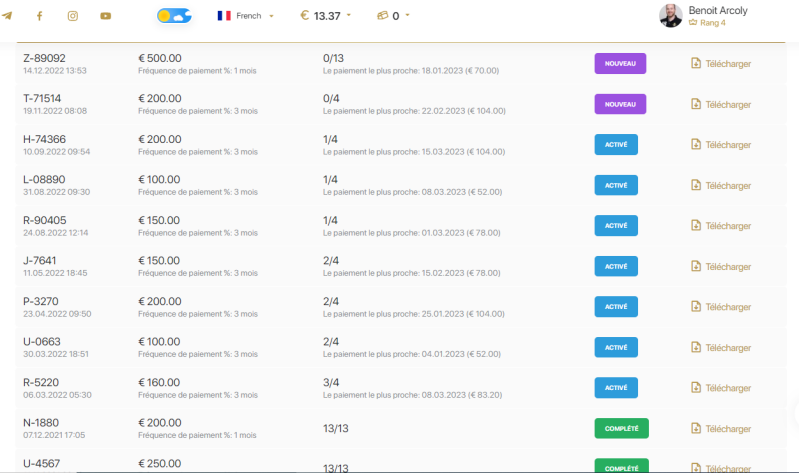
Task: Select contract ID T-71514
Action: [42, 98]
